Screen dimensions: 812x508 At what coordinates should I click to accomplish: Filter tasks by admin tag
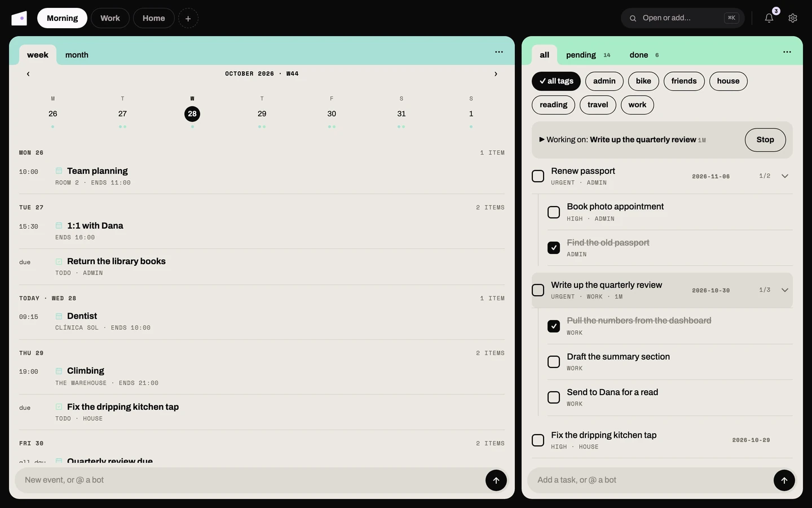coord(604,81)
